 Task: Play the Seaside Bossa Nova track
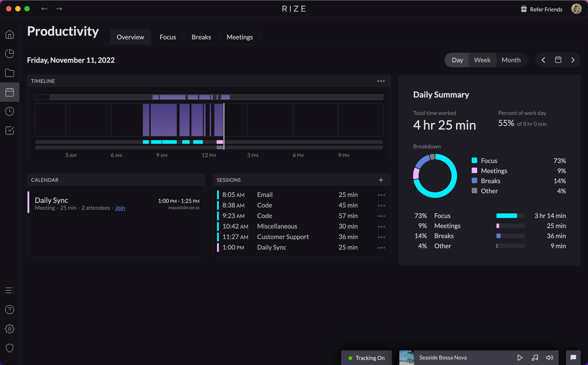(x=520, y=357)
